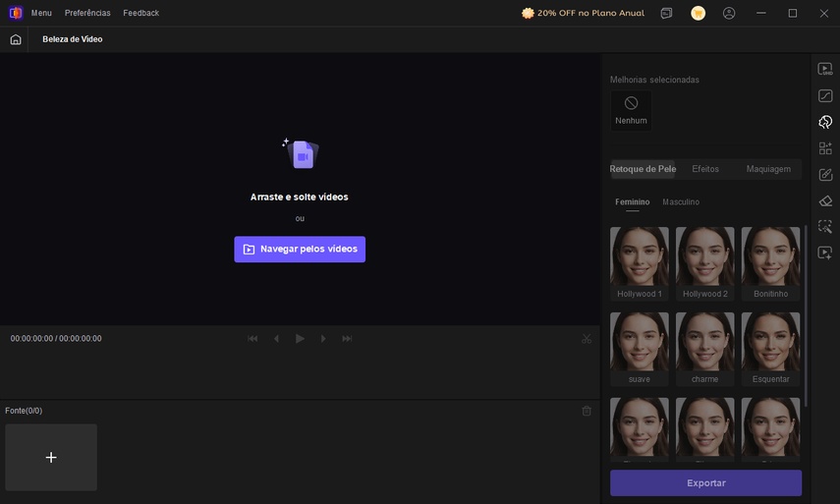Switch to the Efeitos tab
Screen dimensions: 840x504
[x=705, y=169]
